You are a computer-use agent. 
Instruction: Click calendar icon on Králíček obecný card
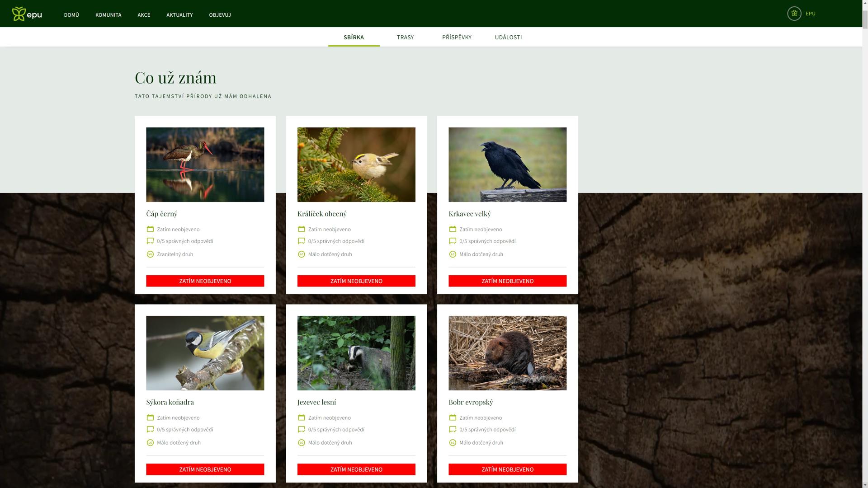tap(302, 229)
